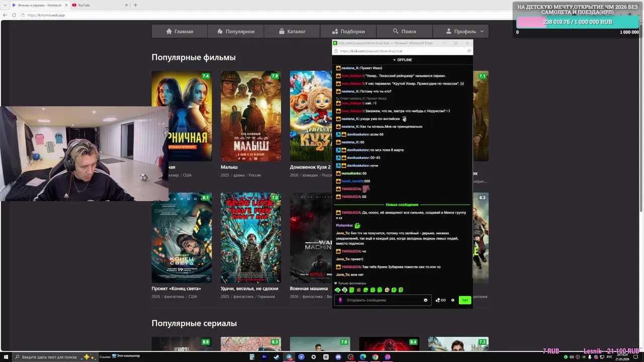Open the series poster rated 7.3

click(458, 344)
